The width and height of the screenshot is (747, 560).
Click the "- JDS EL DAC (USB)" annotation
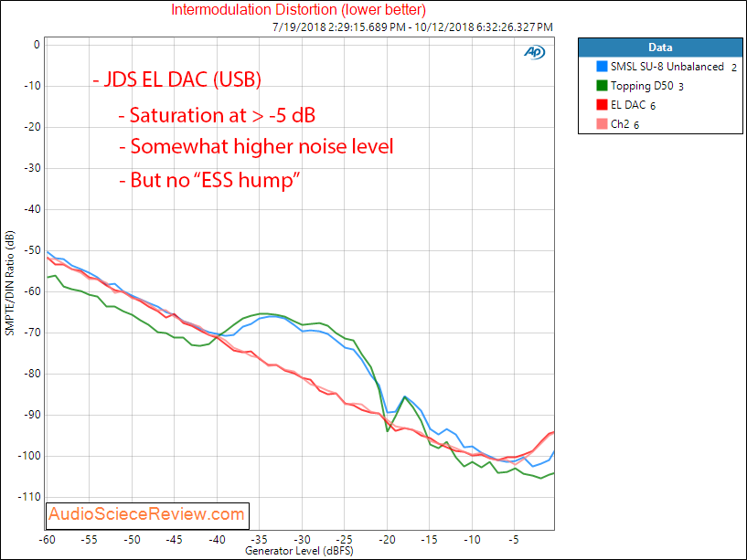point(177,79)
